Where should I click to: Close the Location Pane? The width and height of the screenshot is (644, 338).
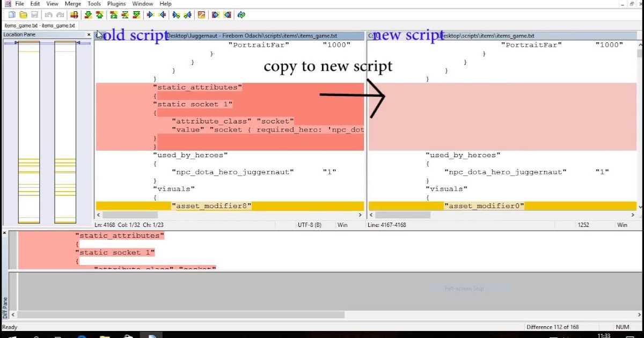[89, 35]
